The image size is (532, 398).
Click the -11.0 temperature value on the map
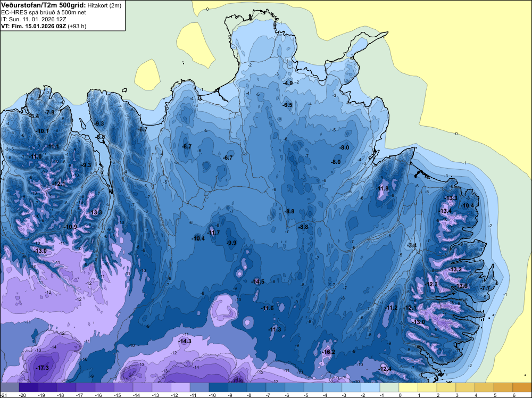pos(36,157)
